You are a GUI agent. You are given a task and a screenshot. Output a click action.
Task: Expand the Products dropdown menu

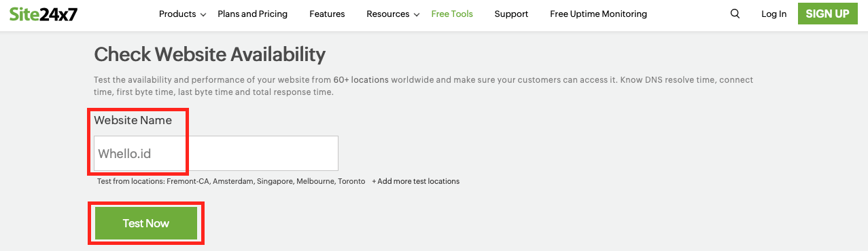(182, 14)
